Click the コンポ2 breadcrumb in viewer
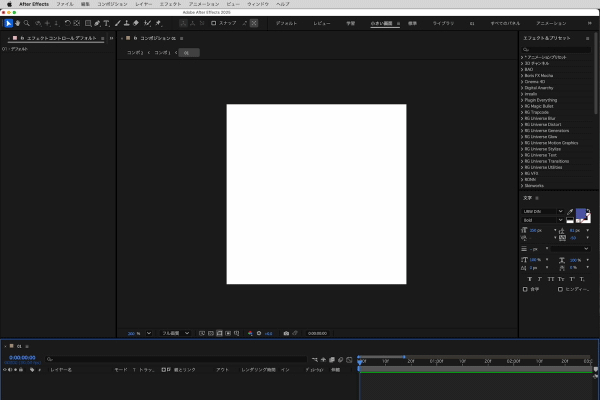Image resolution: width=600 pixels, height=400 pixels. [x=135, y=52]
